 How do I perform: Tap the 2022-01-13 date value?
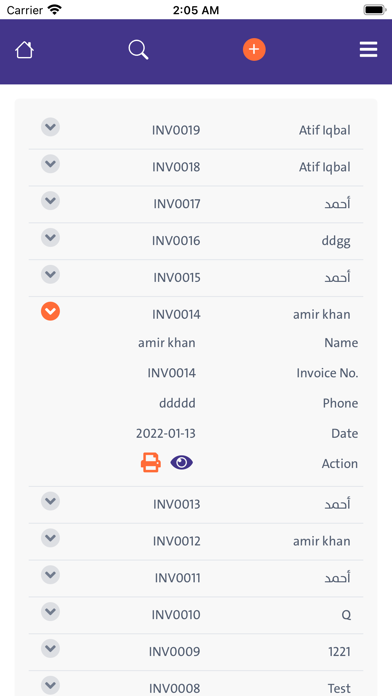point(166,433)
